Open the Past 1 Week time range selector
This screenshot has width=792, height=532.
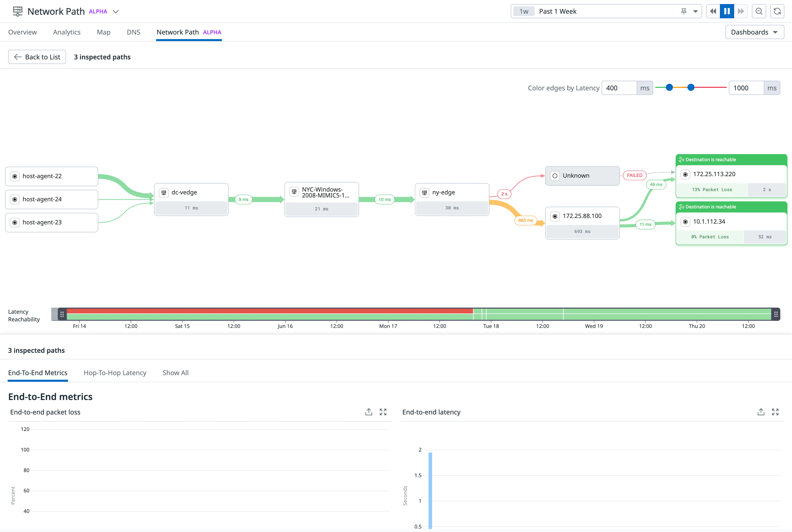pos(606,11)
